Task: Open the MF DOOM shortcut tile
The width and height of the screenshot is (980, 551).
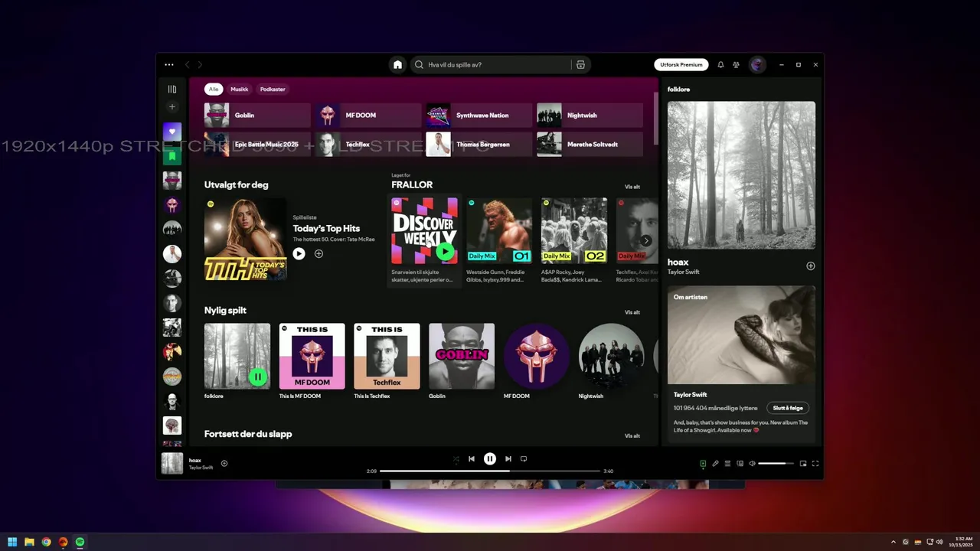Action: (368, 116)
